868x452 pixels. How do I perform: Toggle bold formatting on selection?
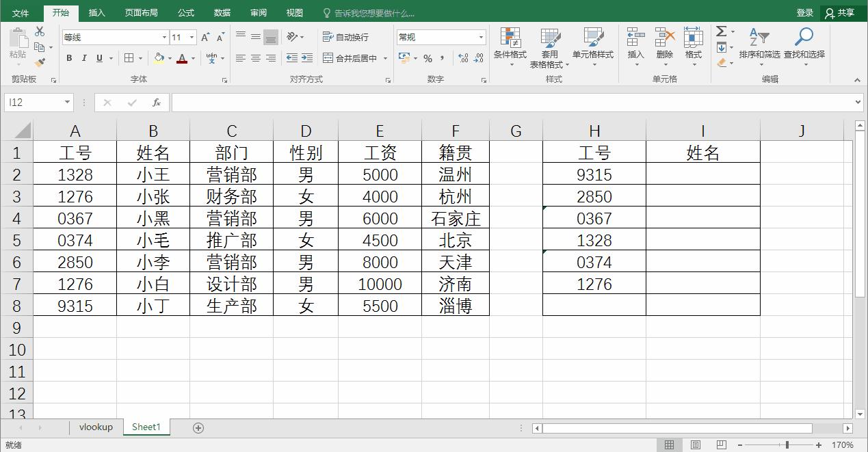coord(68,58)
